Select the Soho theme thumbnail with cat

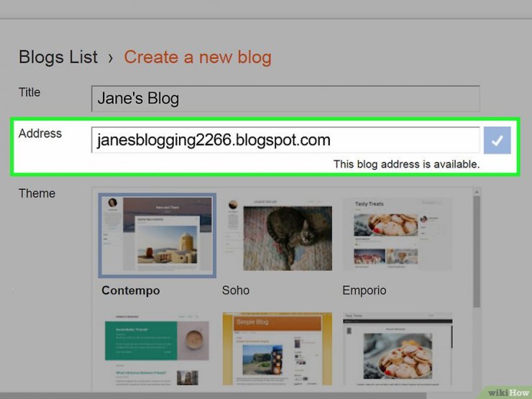pos(278,235)
